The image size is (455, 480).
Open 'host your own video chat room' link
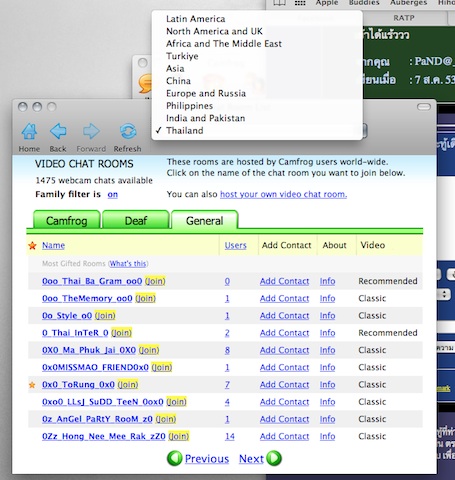pyautogui.click(x=283, y=194)
